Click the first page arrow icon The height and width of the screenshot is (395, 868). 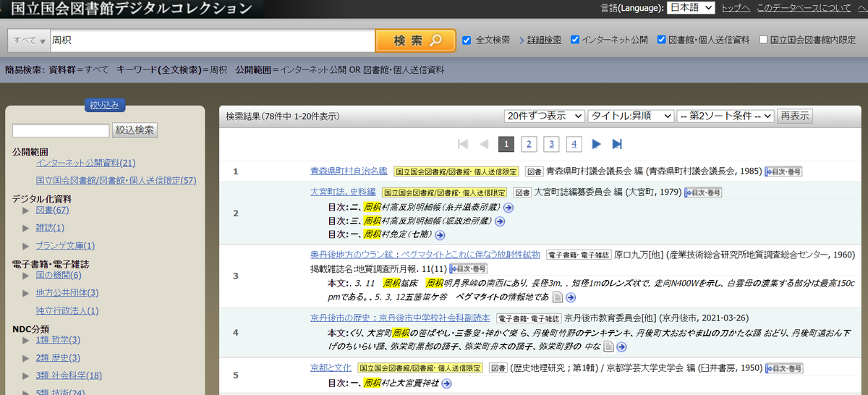(x=463, y=144)
